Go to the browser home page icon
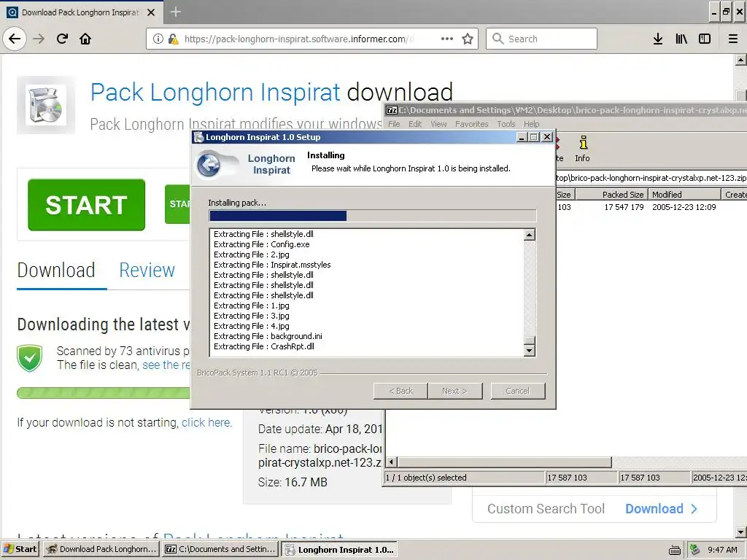Screen dimensions: 747x560 85,39
